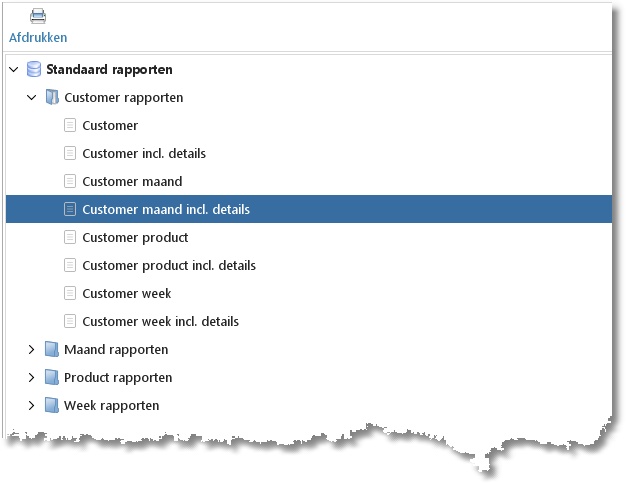626x486 pixels.
Task: Select the Customer week incl. details report
Action: pyautogui.click(x=160, y=322)
